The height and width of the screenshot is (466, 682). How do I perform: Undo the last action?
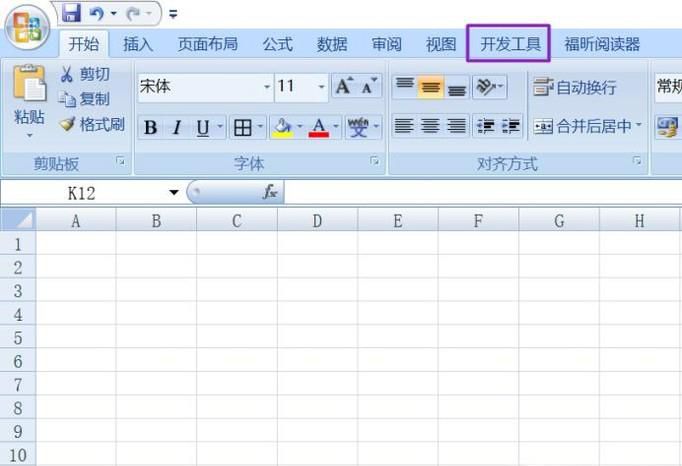tap(97, 13)
